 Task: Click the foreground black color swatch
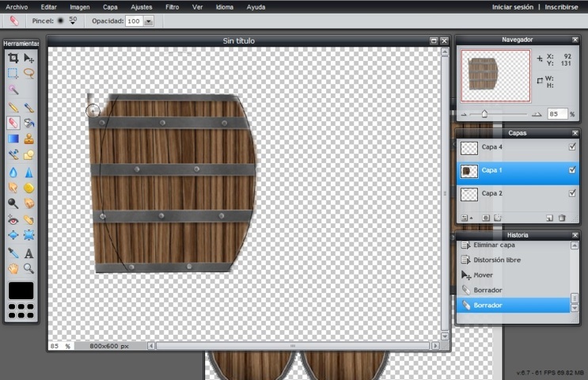point(21,291)
